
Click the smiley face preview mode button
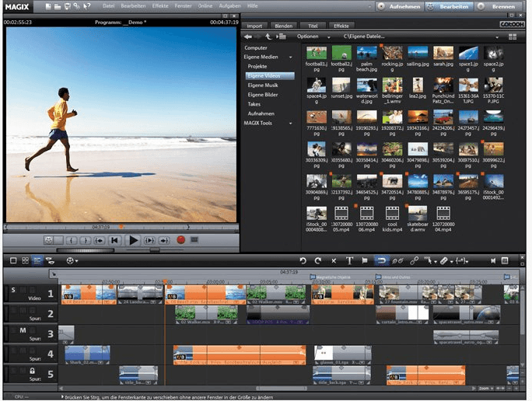click(48, 240)
